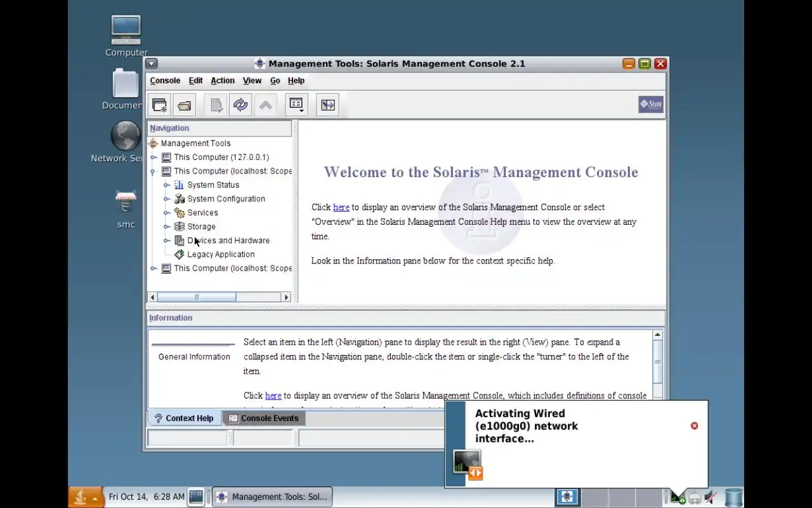Click the Navigation pane scrollbar left arrow

tap(152, 297)
